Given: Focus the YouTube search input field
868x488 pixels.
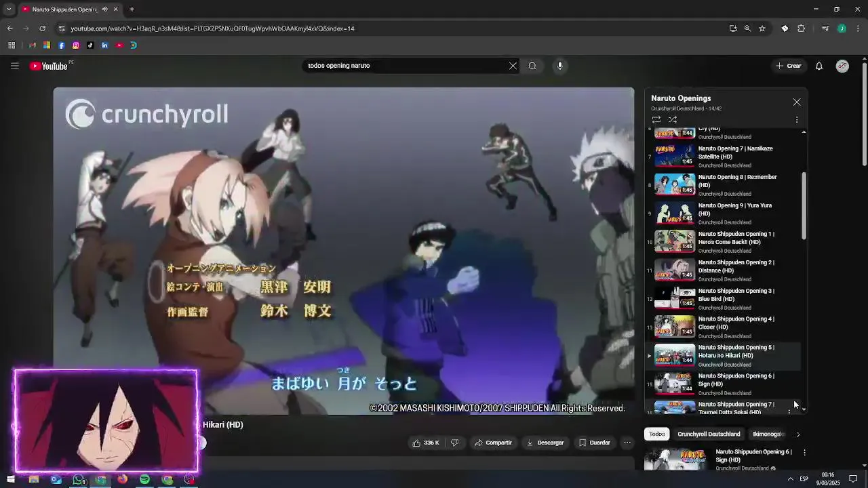Looking at the screenshot, I should tap(404, 66).
